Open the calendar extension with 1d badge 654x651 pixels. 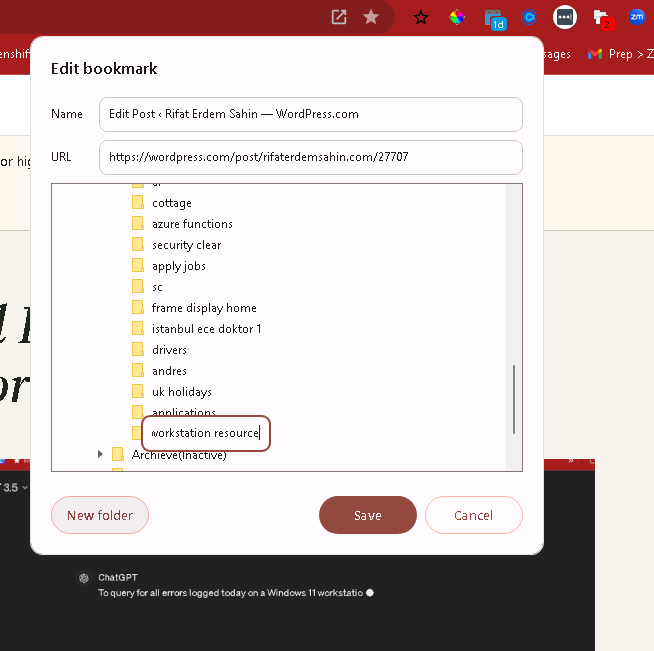(495, 20)
